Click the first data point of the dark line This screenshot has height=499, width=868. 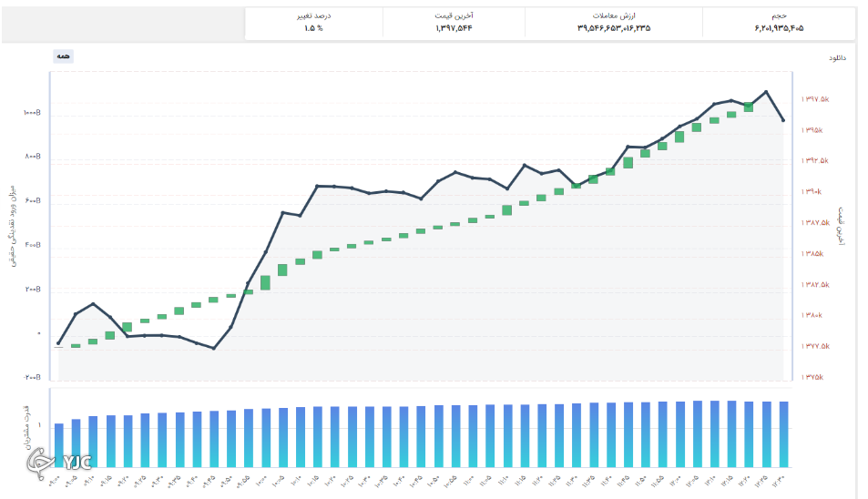click(59, 343)
